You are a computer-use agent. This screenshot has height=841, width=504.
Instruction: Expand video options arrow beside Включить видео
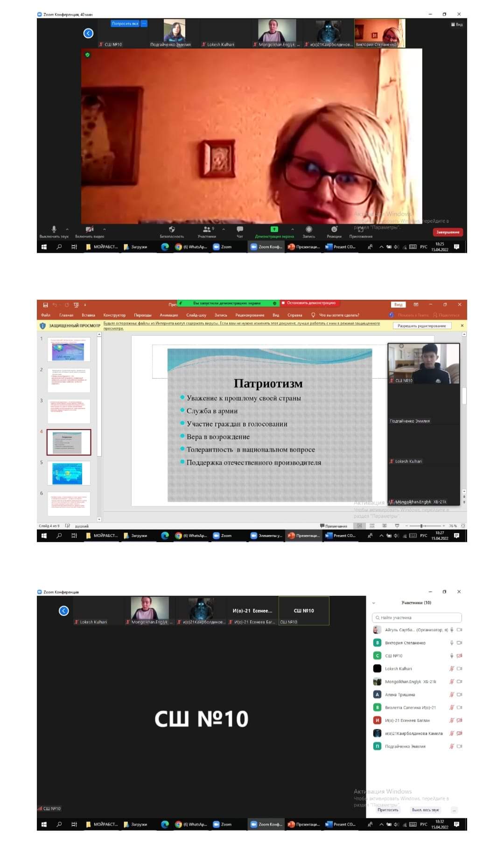104,229
